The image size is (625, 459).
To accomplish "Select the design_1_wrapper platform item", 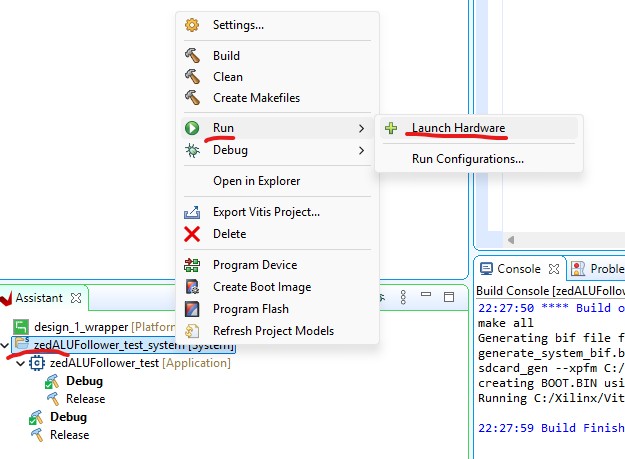I will click(x=75, y=327).
